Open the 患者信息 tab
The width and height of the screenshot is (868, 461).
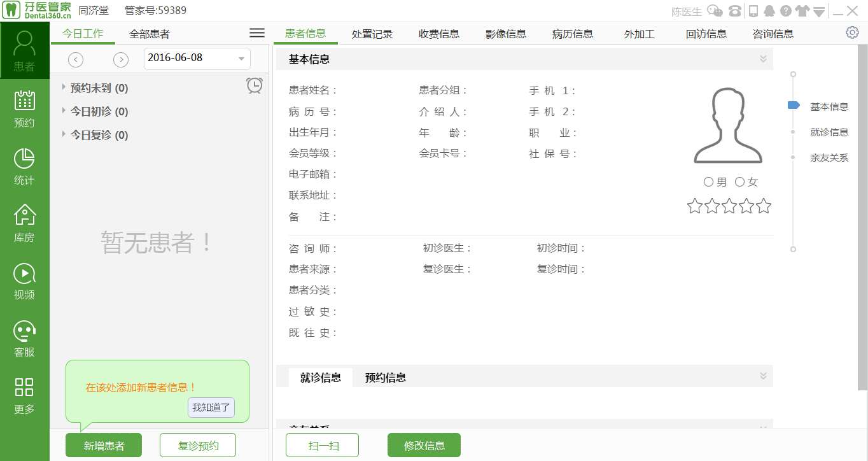click(305, 34)
